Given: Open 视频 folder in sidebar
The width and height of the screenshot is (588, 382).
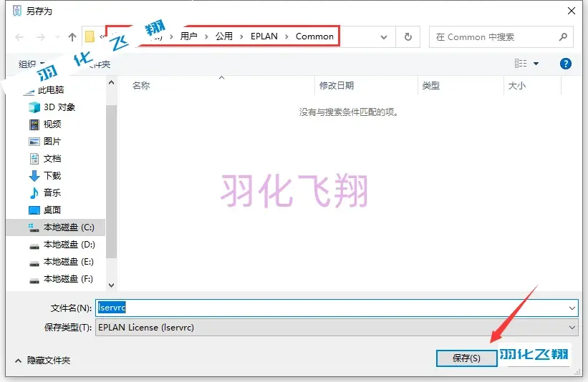Looking at the screenshot, I should [x=52, y=124].
